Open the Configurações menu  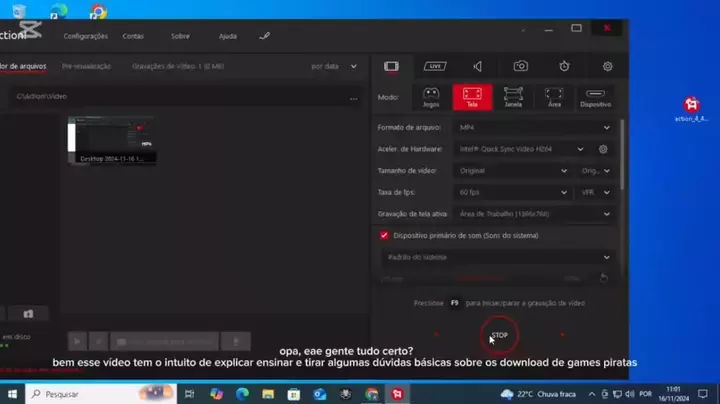point(85,36)
